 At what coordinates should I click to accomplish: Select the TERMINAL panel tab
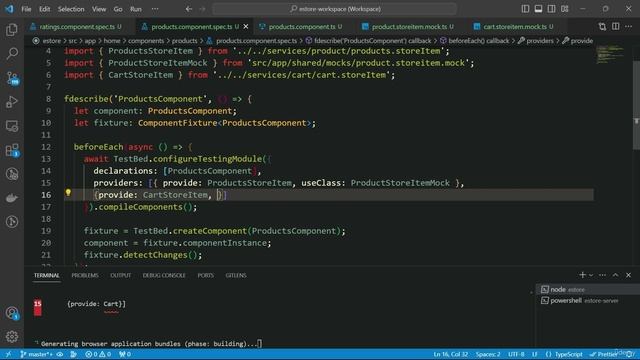(x=47, y=276)
